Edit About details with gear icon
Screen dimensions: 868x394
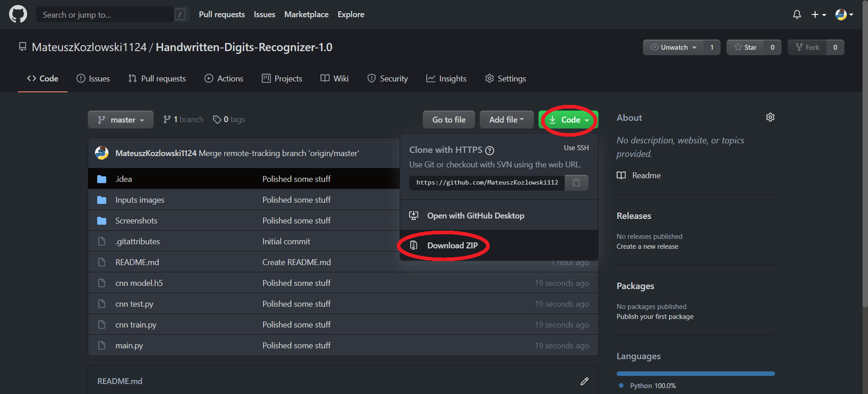pos(770,118)
